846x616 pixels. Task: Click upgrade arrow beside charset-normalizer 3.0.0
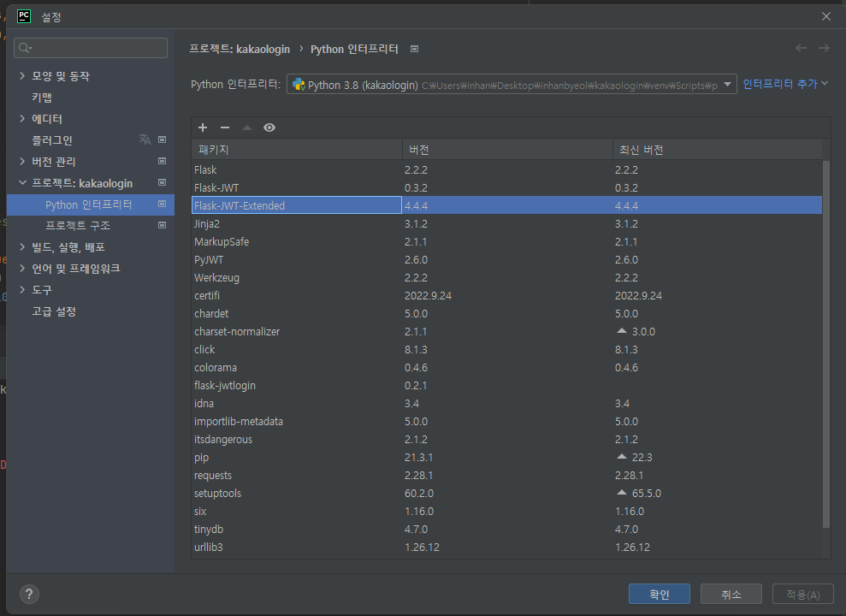click(622, 331)
